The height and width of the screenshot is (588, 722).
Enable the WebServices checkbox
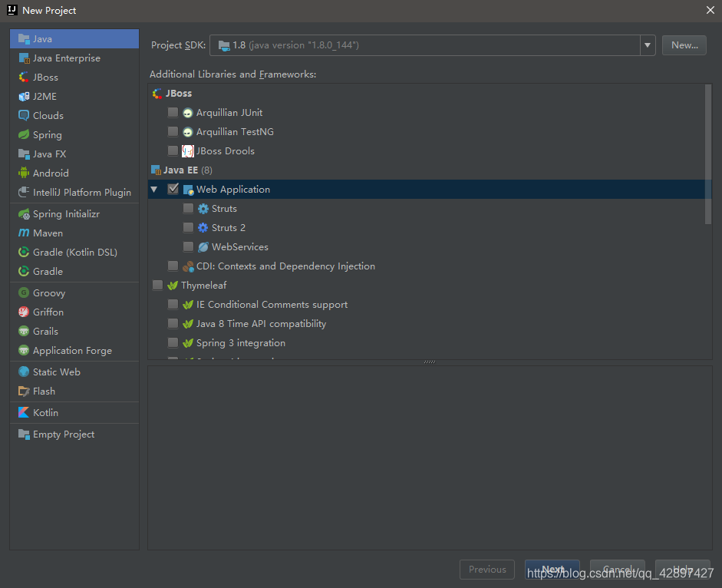click(188, 246)
